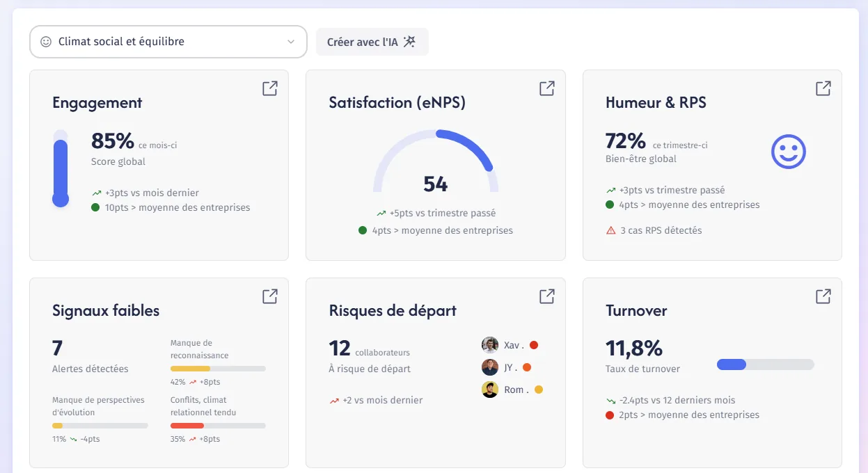Select JY's avatar in Risques de départ
This screenshot has height=473, width=868.
pyautogui.click(x=490, y=367)
